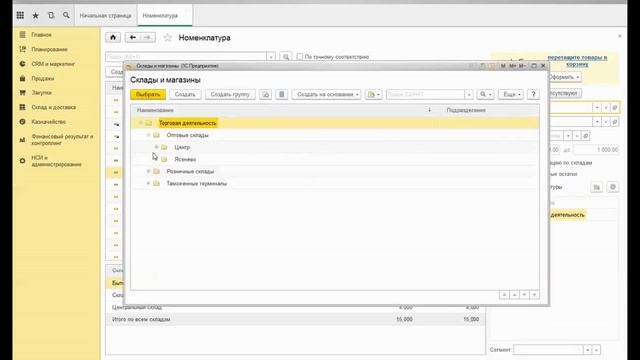Image resolution: width=640 pixels, height=360 pixels.
Task: Expand Таможенные терминалы tree node
Action: coord(148,184)
